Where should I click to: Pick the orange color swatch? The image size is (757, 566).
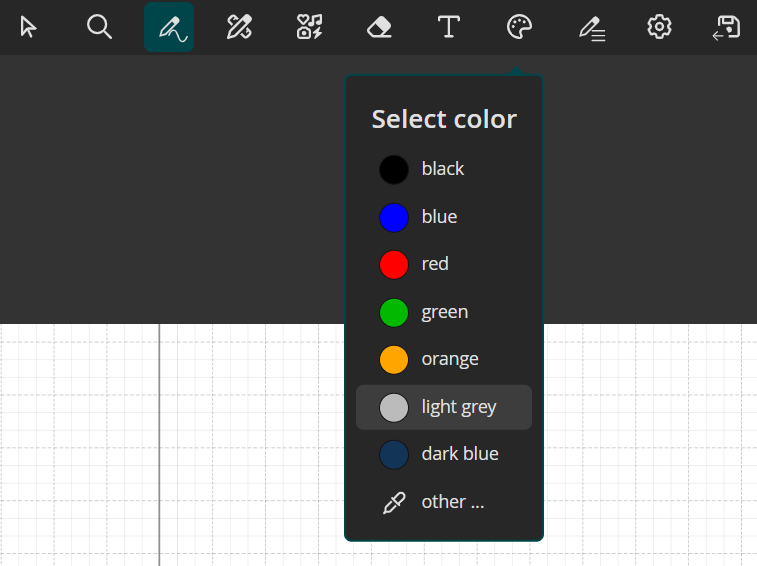pos(394,359)
